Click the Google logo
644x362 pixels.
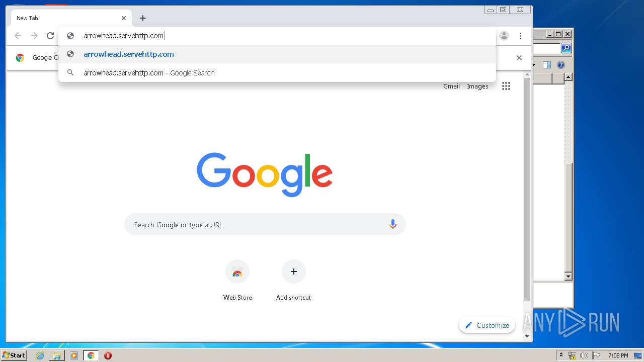(265, 174)
